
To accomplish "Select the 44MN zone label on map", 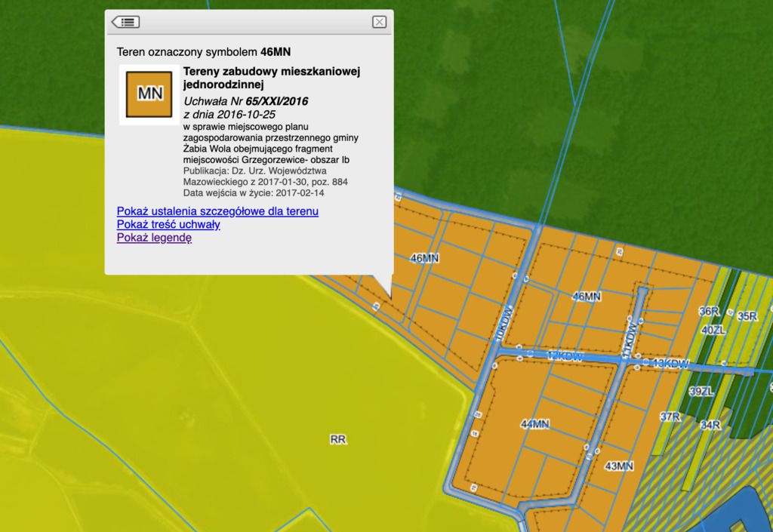I will point(534,425).
